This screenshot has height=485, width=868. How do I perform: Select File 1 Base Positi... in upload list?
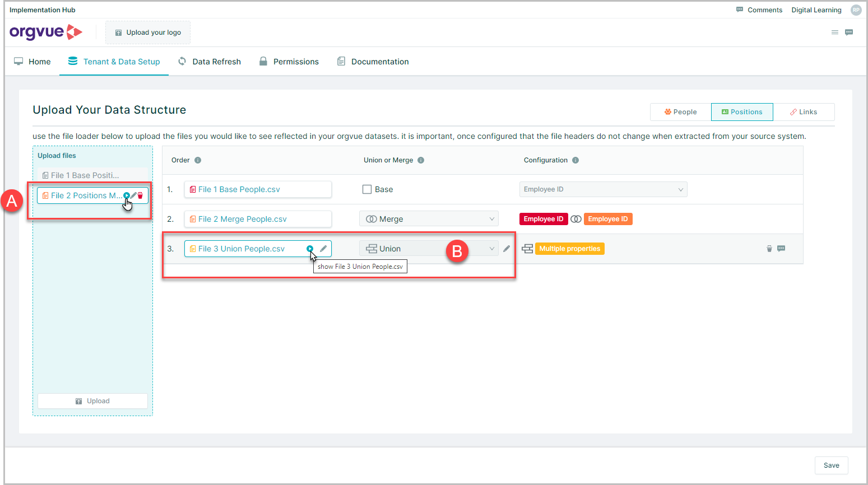(92, 175)
